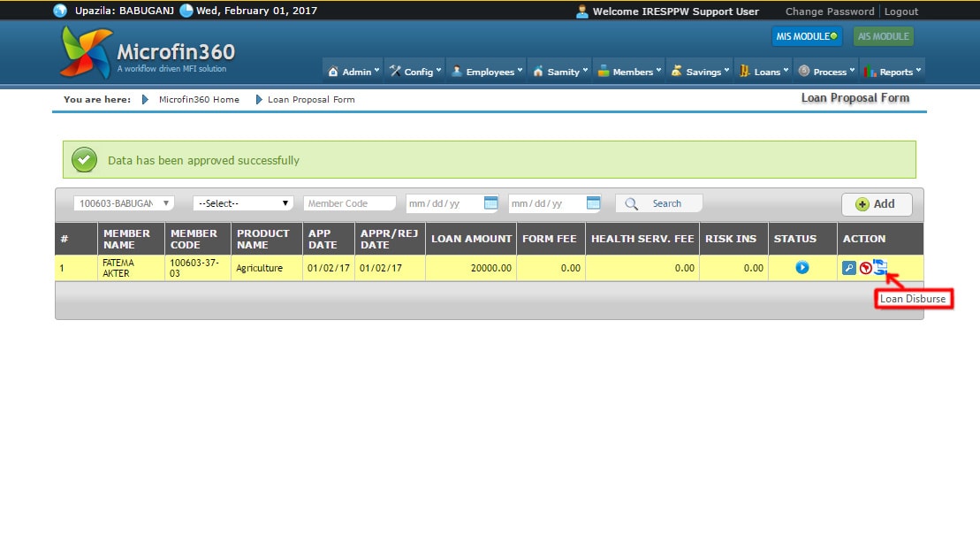Switch to the AIS MODULE
The image size is (980, 542).
[883, 36]
